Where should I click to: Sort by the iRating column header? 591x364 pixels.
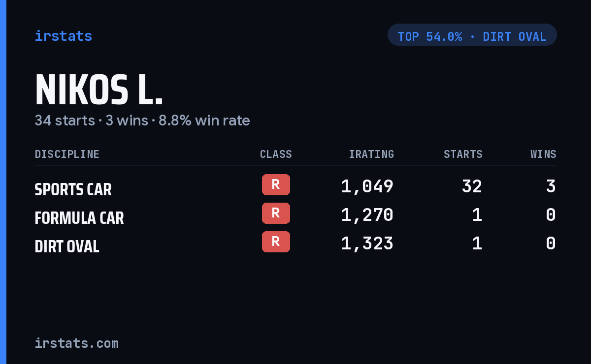[371, 154]
